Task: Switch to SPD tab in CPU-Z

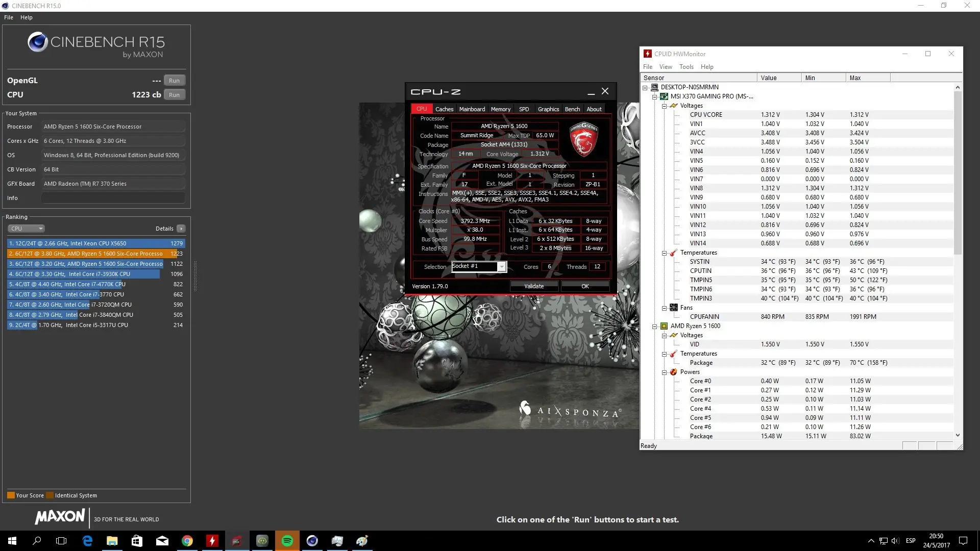Action: pyautogui.click(x=524, y=109)
